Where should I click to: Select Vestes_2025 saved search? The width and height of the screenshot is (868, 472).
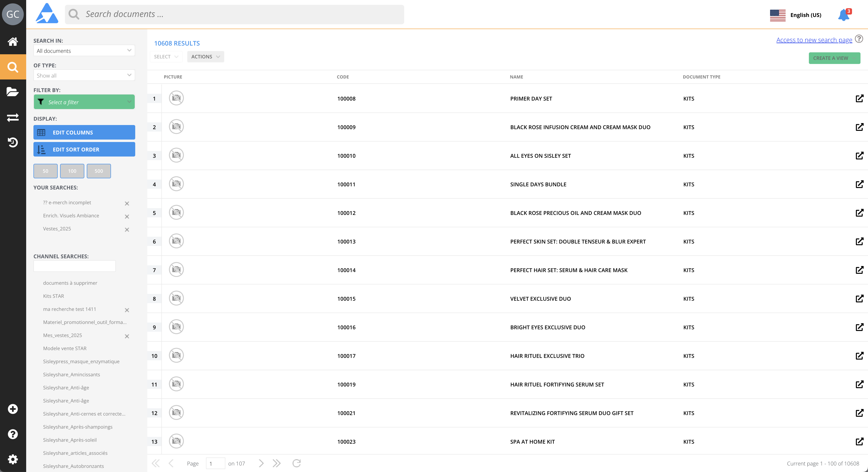[x=57, y=229]
